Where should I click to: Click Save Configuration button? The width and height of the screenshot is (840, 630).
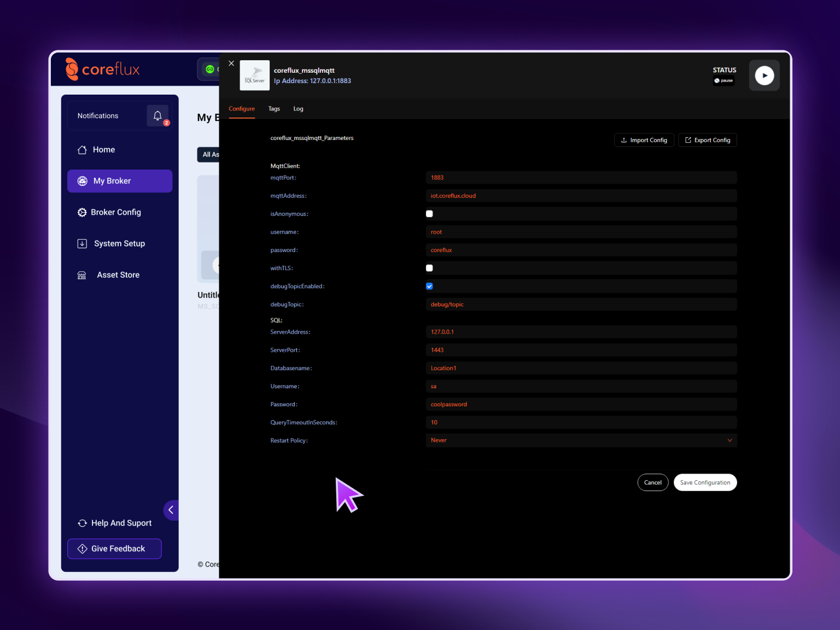(705, 482)
